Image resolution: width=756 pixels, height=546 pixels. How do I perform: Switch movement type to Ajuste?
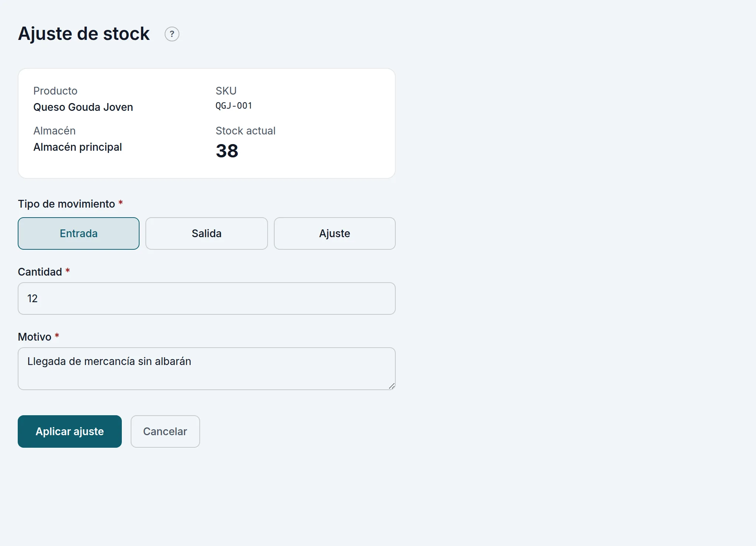pyautogui.click(x=335, y=233)
